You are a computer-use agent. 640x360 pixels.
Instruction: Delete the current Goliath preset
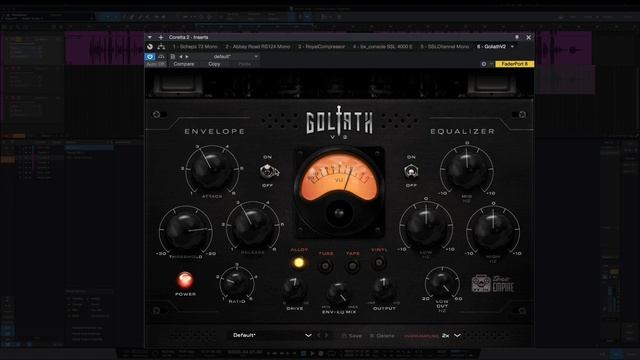382,336
